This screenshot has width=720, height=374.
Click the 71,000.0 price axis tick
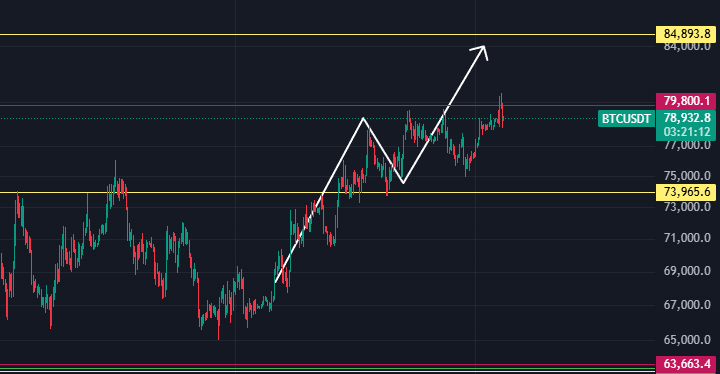[x=687, y=238]
